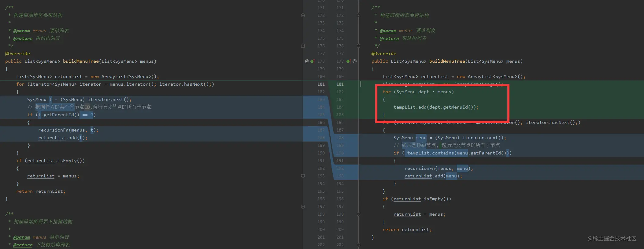The height and width of the screenshot is (249, 644).
Task: Toggle right pane fold marker at line 202
Action: 358,245
